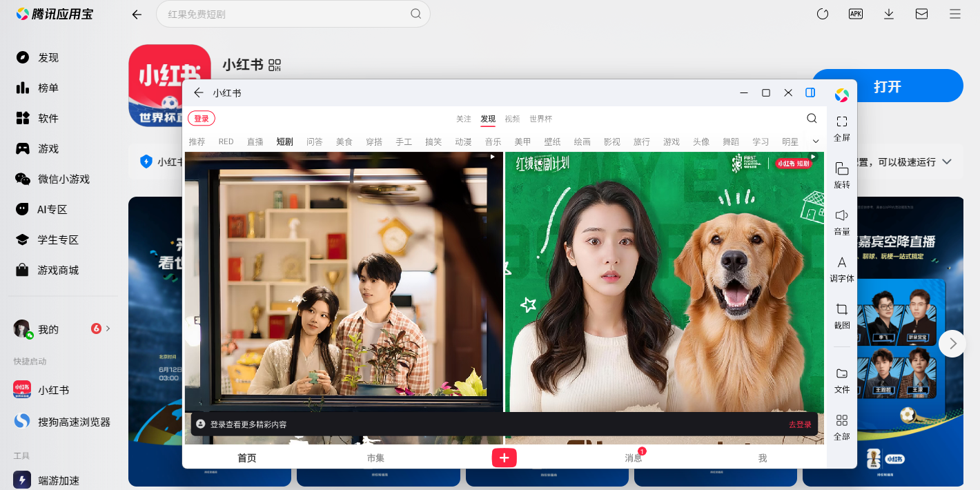980x490 pixels.
Task: Click the search magnifier in the top search box
Action: [x=415, y=14]
